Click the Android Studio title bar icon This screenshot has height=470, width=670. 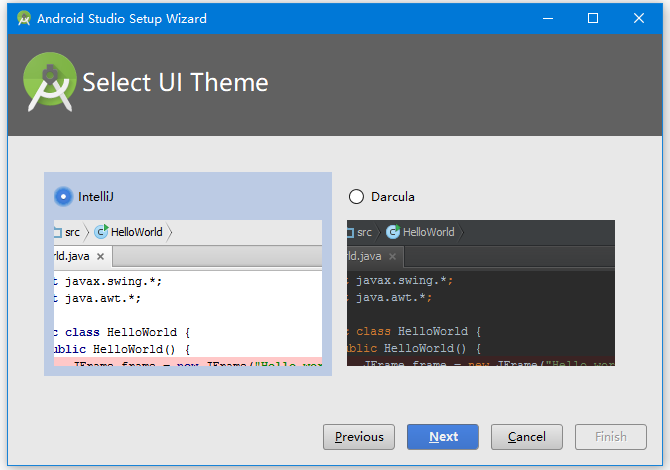point(22,18)
